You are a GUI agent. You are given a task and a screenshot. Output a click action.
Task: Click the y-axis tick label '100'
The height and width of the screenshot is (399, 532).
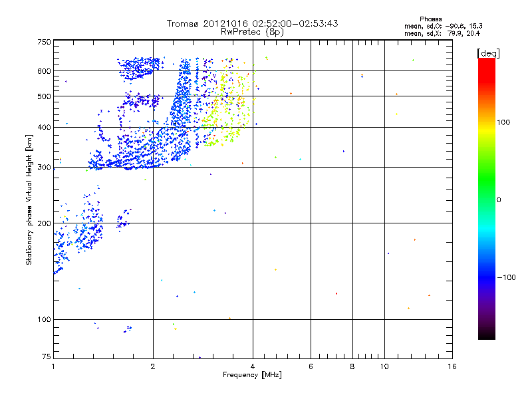[44, 319]
